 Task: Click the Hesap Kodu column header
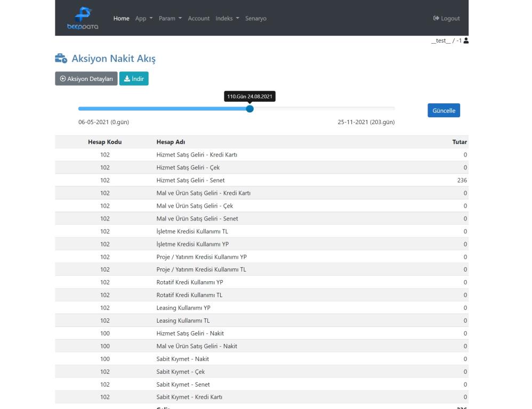point(105,142)
